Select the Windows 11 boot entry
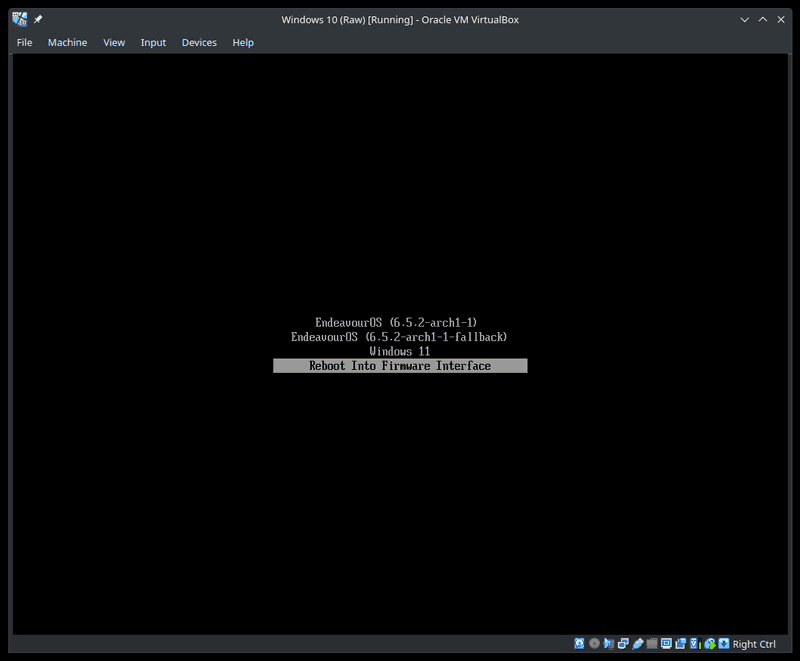800x661 pixels. (x=399, y=352)
